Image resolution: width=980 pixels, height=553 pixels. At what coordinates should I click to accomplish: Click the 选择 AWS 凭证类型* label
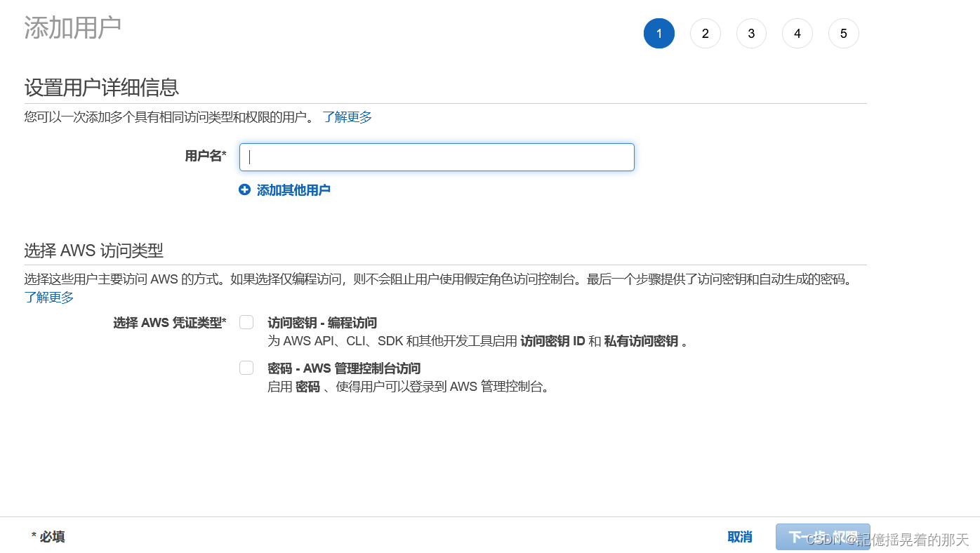pos(170,323)
